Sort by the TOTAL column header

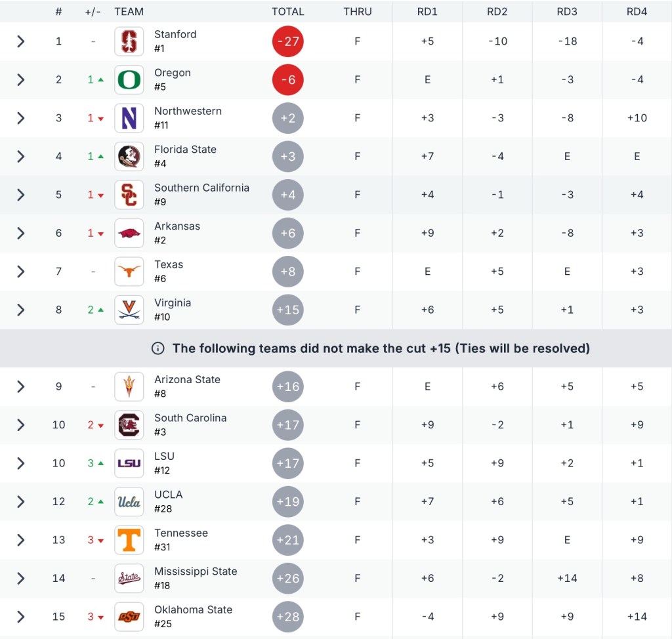(287, 11)
